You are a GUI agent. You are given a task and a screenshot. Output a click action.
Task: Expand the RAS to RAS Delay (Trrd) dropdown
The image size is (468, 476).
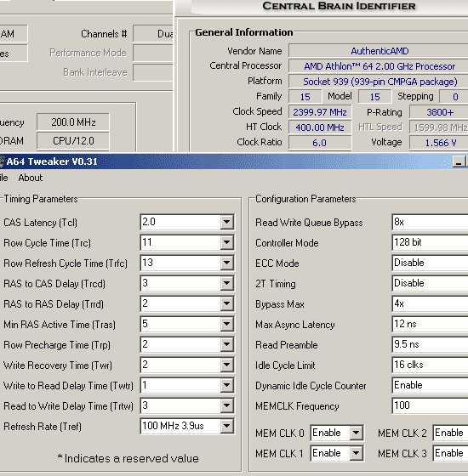[x=226, y=303]
